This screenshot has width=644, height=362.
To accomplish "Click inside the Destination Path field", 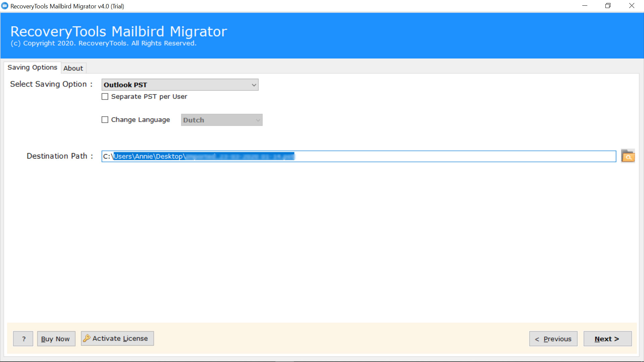I will tap(359, 156).
